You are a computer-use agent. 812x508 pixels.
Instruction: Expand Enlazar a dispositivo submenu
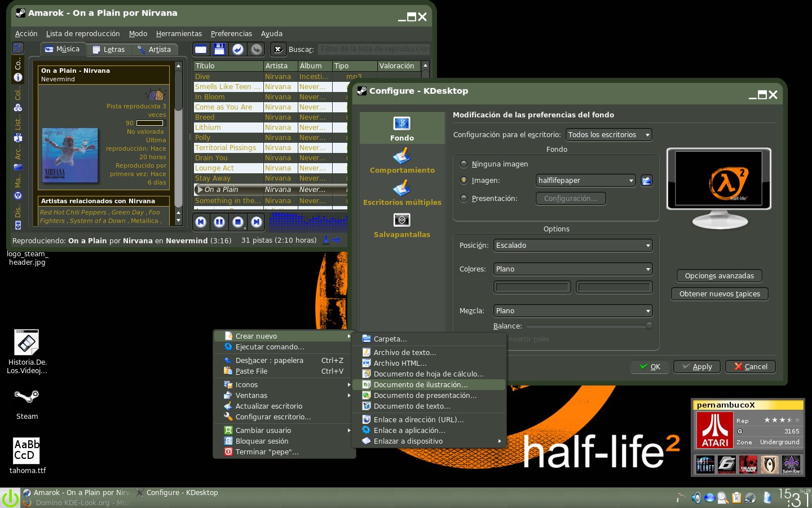429,441
